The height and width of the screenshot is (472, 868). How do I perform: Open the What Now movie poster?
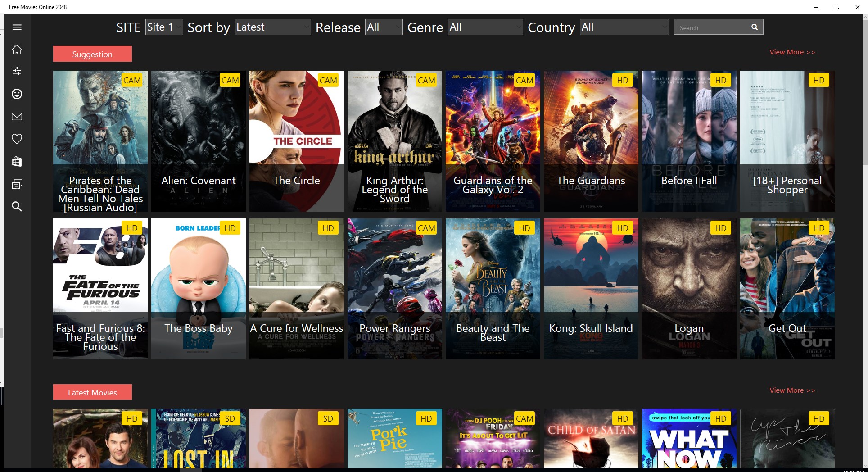point(689,439)
